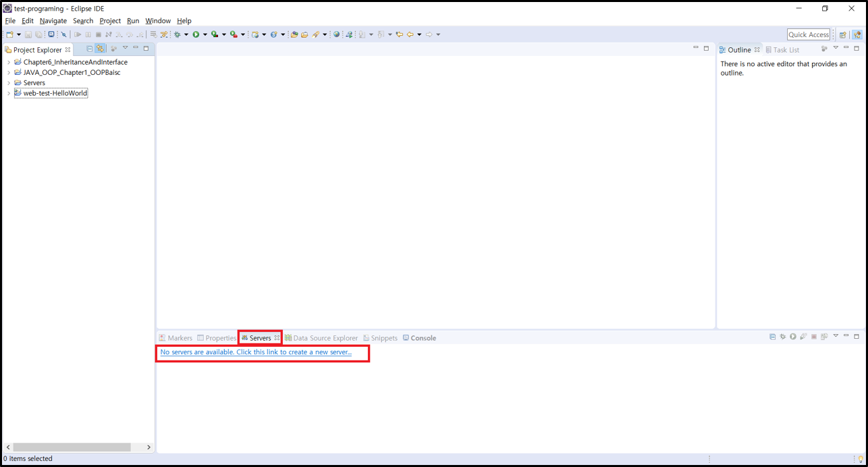Image resolution: width=868 pixels, height=467 pixels.
Task: Click the Open Web Browser globe icon
Action: point(336,34)
